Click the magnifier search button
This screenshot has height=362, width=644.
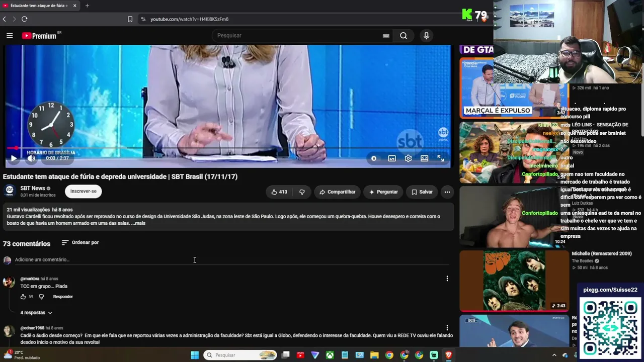(x=404, y=36)
